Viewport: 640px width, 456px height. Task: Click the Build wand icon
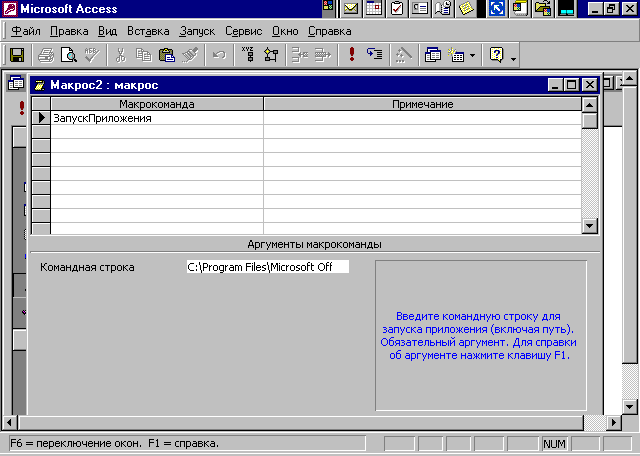403,54
